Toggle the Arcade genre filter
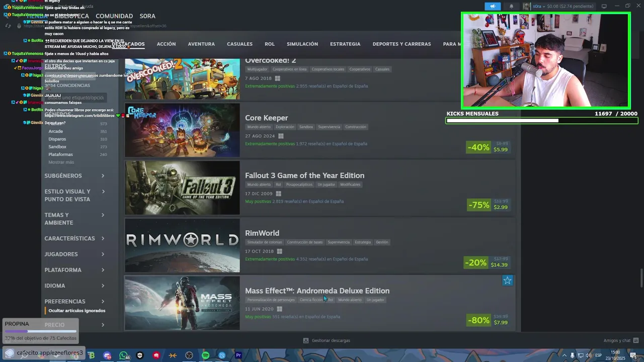 [77, 132]
